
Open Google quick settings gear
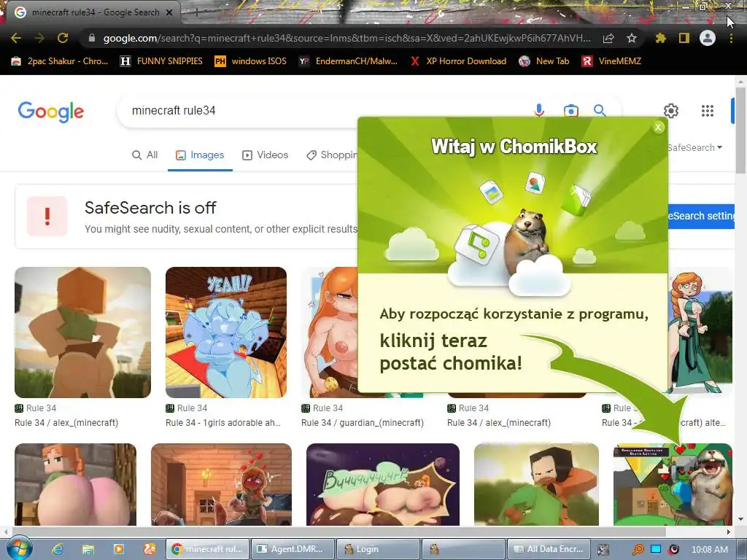pos(671,111)
